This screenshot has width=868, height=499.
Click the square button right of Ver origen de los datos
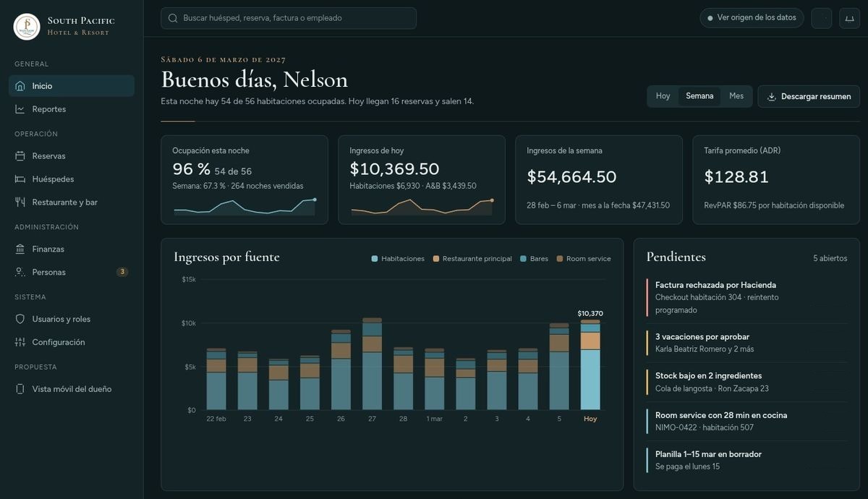tap(822, 18)
